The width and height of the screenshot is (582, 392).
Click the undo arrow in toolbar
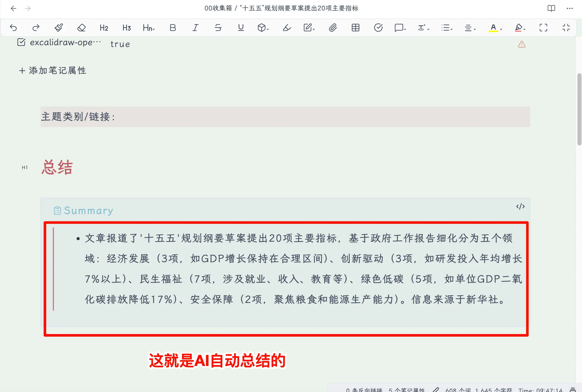13,28
